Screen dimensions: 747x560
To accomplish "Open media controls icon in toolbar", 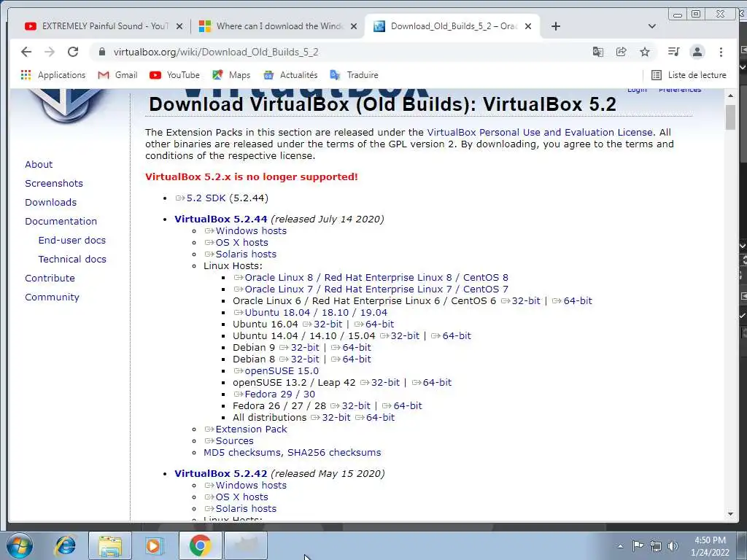I will point(673,52).
